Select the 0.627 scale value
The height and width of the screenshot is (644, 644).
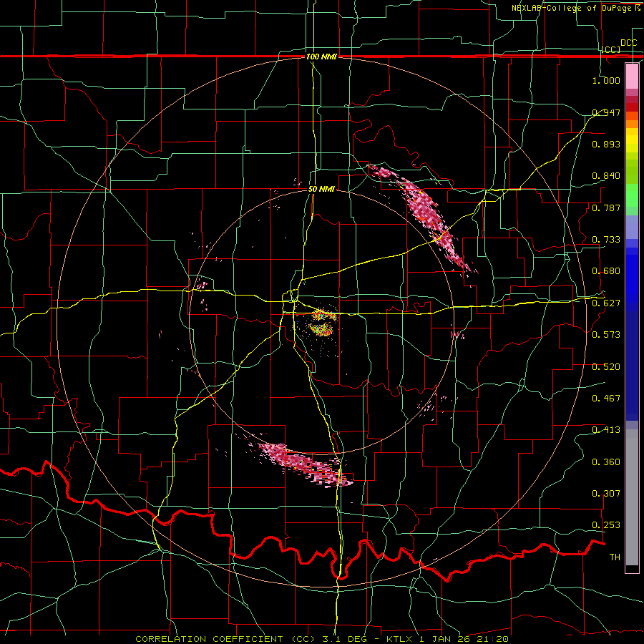pyautogui.click(x=606, y=303)
